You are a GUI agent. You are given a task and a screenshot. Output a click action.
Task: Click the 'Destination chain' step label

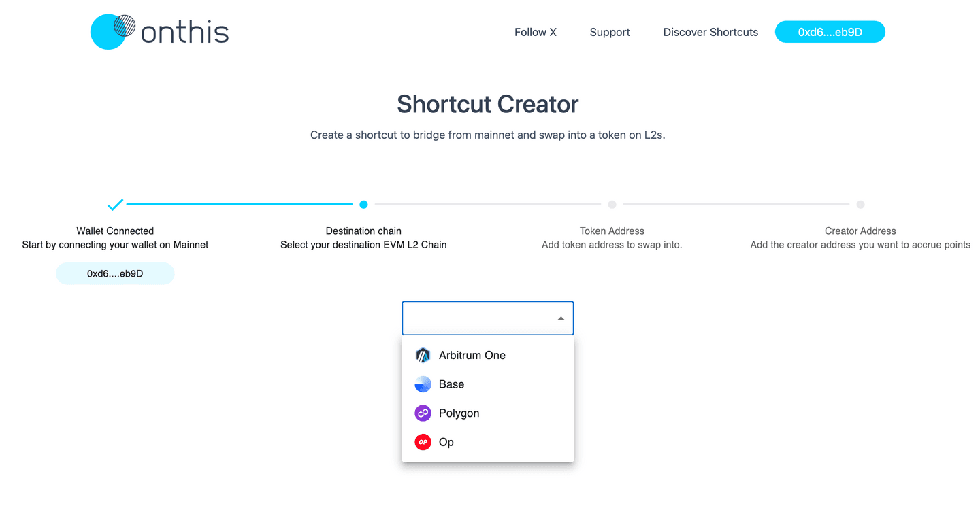pos(363,231)
